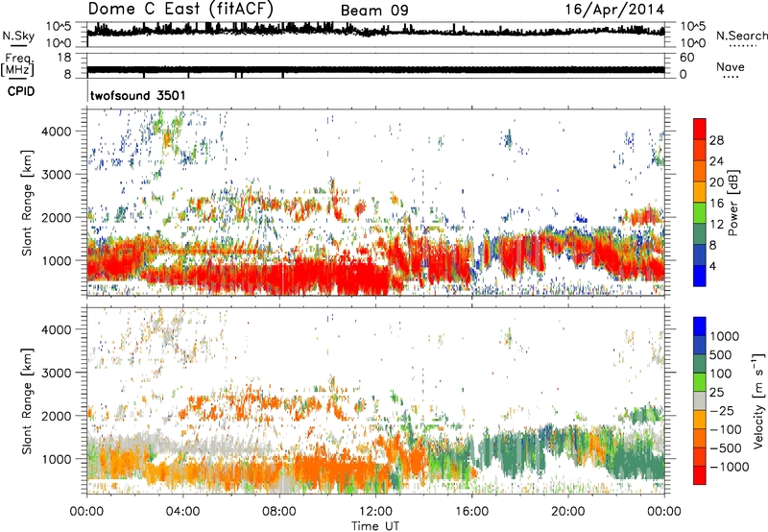
Task: Click the "-1000" tick on the Velocity color bar
Action: (729, 467)
